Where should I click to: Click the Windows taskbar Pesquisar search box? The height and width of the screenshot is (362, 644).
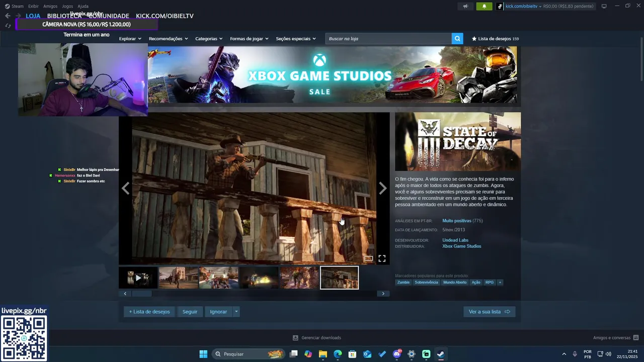[249, 354]
